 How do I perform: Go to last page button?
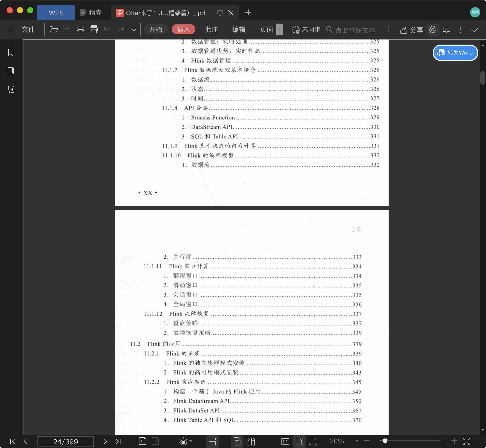pos(118,441)
